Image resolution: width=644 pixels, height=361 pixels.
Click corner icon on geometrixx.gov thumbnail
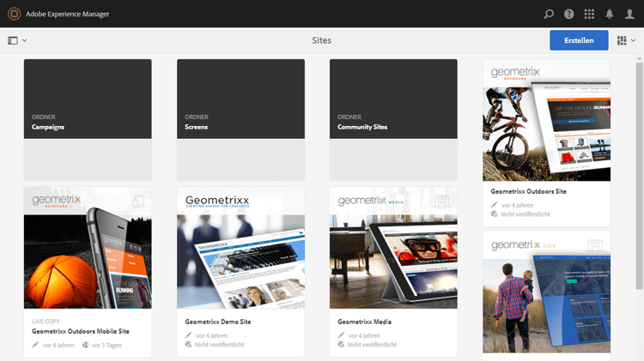click(x=595, y=246)
